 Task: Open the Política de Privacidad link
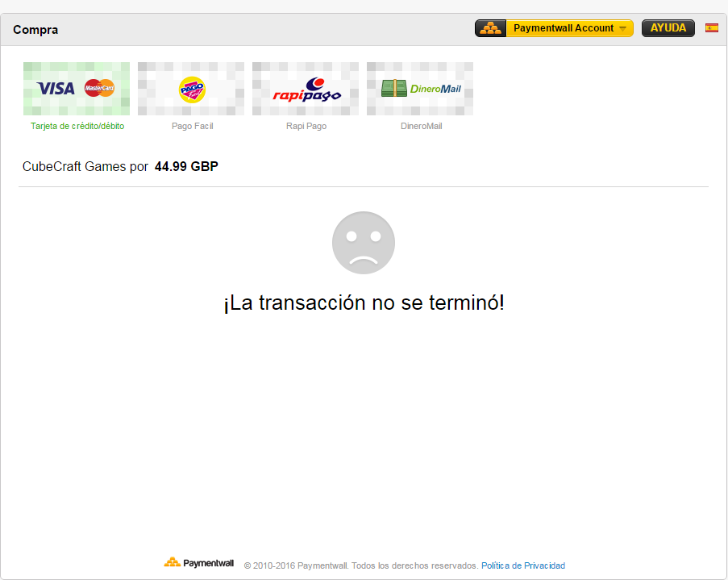523,565
